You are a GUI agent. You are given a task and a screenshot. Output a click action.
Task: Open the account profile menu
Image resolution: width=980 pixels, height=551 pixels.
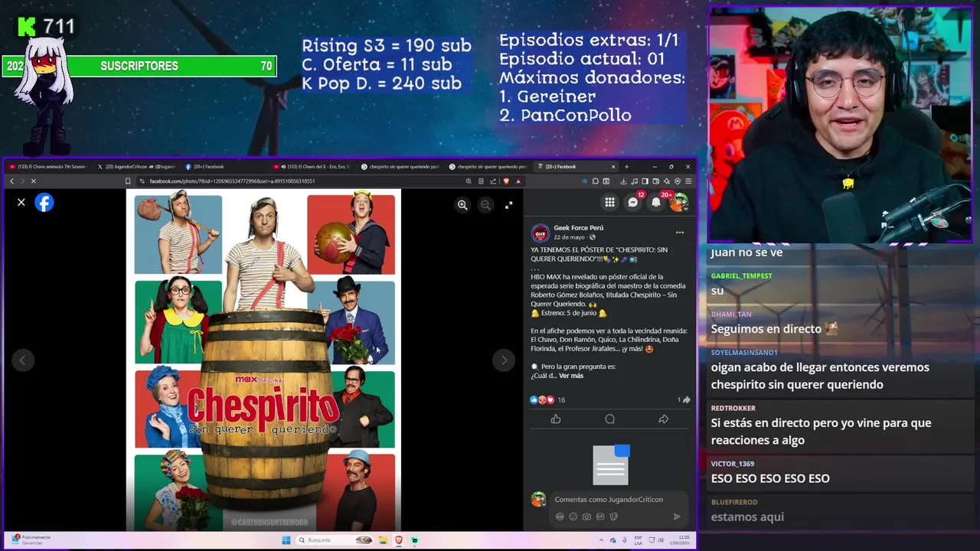point(679,202)
